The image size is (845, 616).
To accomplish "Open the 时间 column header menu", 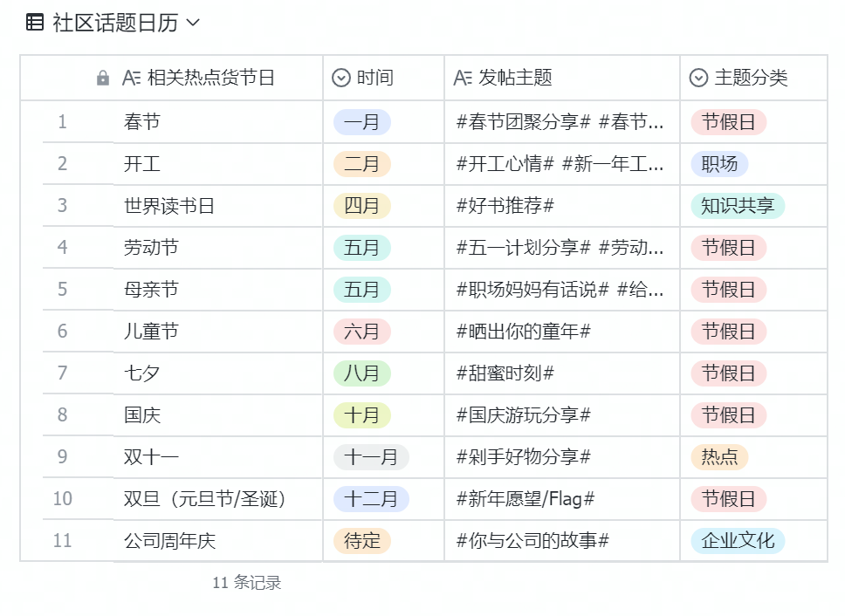I will 383,78.
